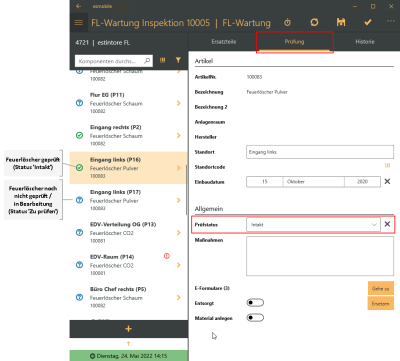This screenshot has width=400, height=361.
Task: Click status icon of EDV-Verteilung OG (P13)
Action: (x=79, y=232)
